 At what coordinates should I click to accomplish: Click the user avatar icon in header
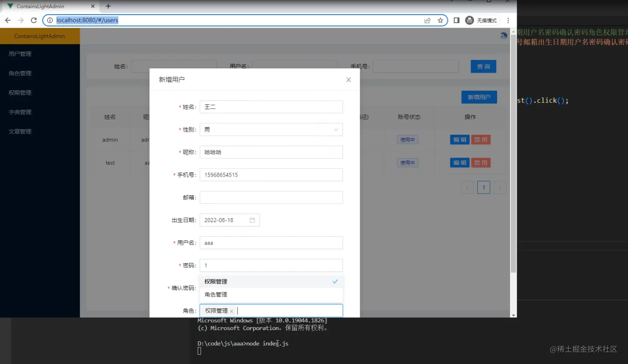(504, 36)
